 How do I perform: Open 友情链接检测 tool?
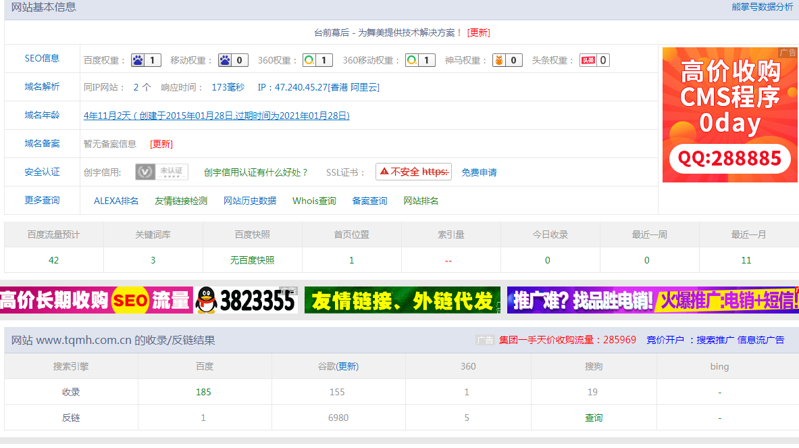pos(181,201)
